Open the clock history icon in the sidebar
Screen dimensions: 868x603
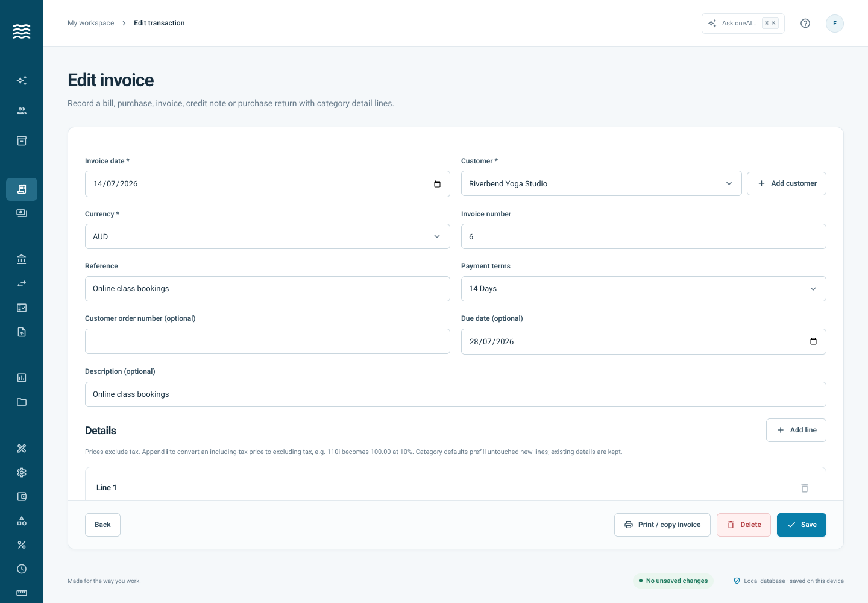22,569
